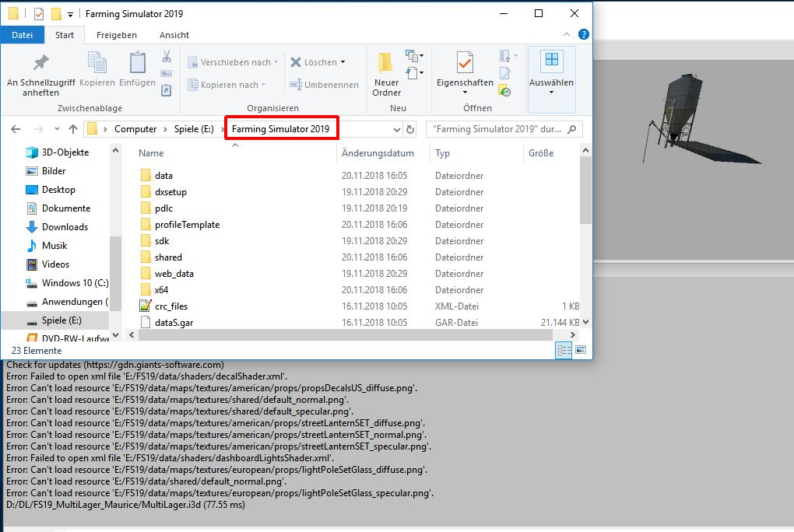Go up one folder level
Screen dimensions: 794x532
[x=73, y=129]
